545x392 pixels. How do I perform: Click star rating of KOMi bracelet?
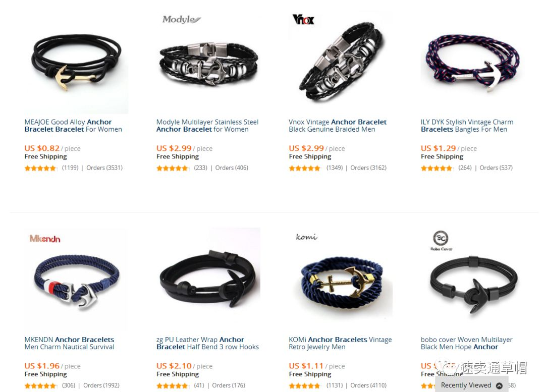[304, 386]
